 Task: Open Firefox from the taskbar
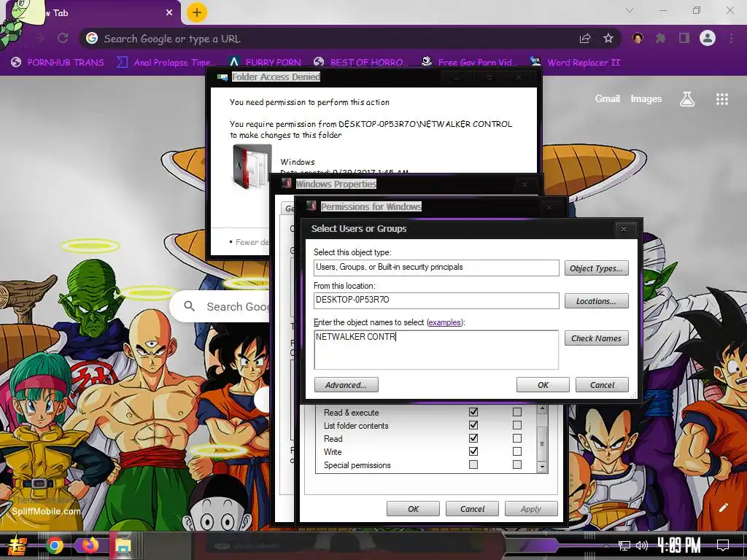(x=89, y=545)
